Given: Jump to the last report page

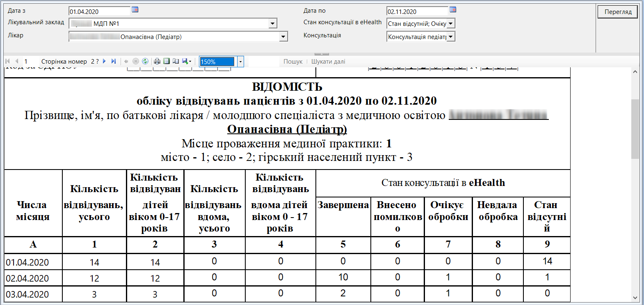Looking at the screenshot, I should coord(114,61).
